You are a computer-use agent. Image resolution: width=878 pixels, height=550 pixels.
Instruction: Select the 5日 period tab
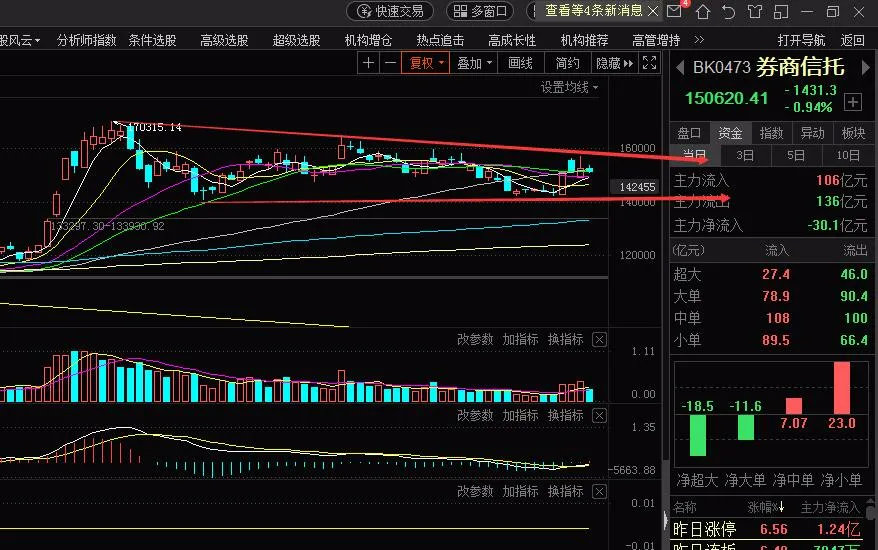[796, 155]
